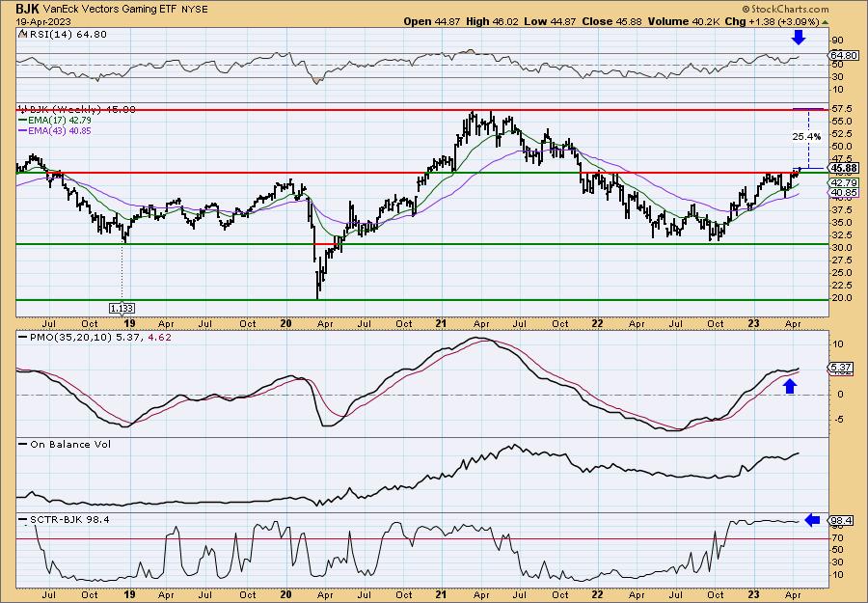Click the PMO(35,20,10) indicator legend

pos(95,336)
